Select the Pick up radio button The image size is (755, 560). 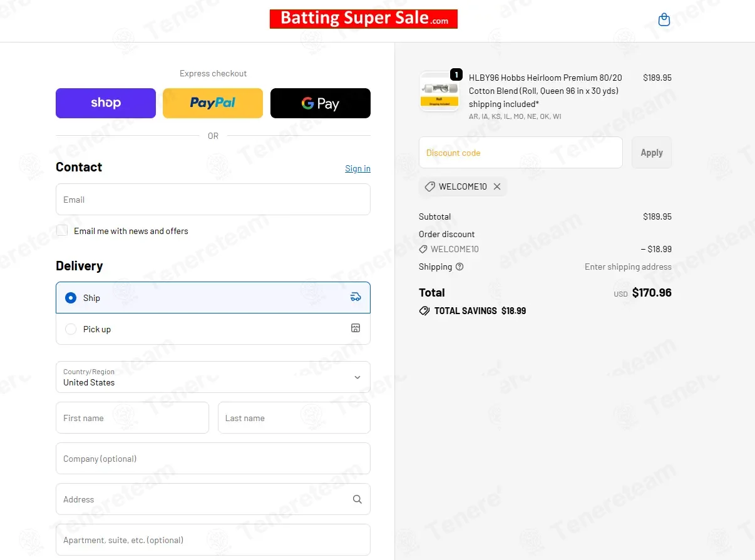coord(71,329)
